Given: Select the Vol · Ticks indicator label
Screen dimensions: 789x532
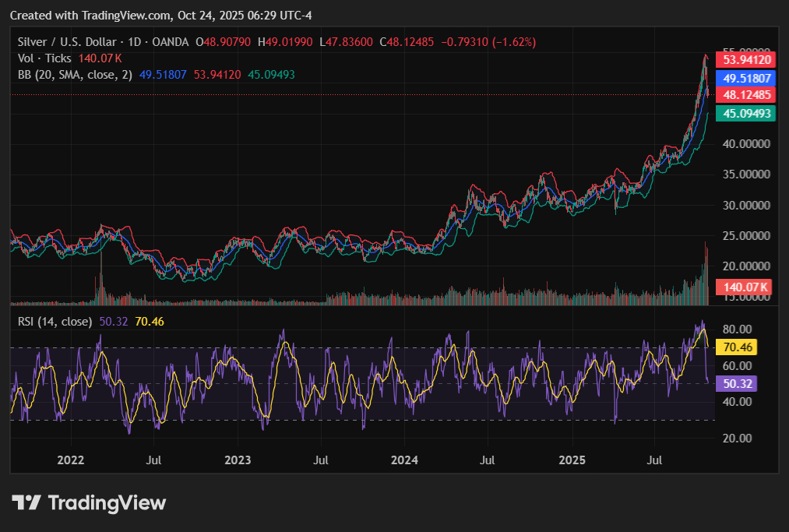Looking at the screenshot, I should [44, 58].
